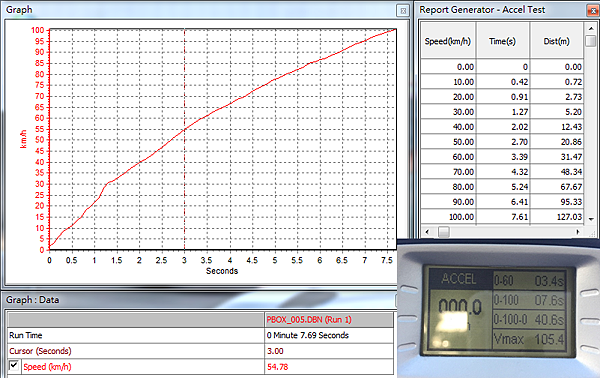
Task: Select the Run Time row label
Action: tap(136, 335)
